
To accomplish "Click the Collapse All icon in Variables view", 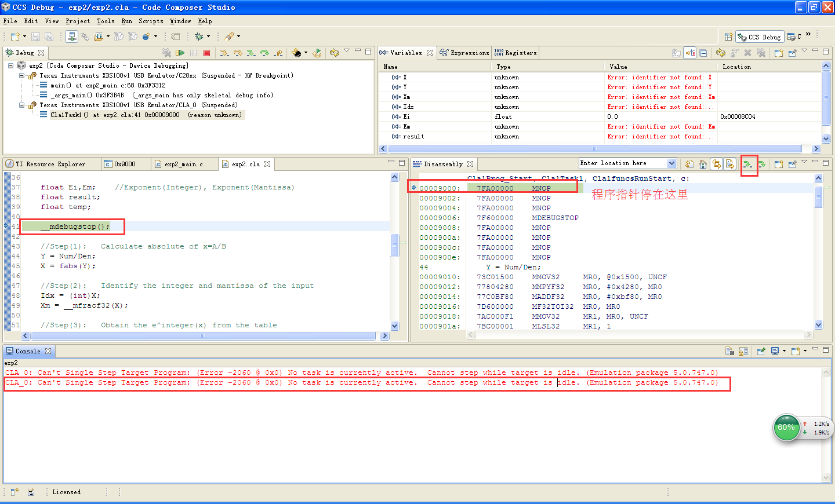I will tap(703, 53).
